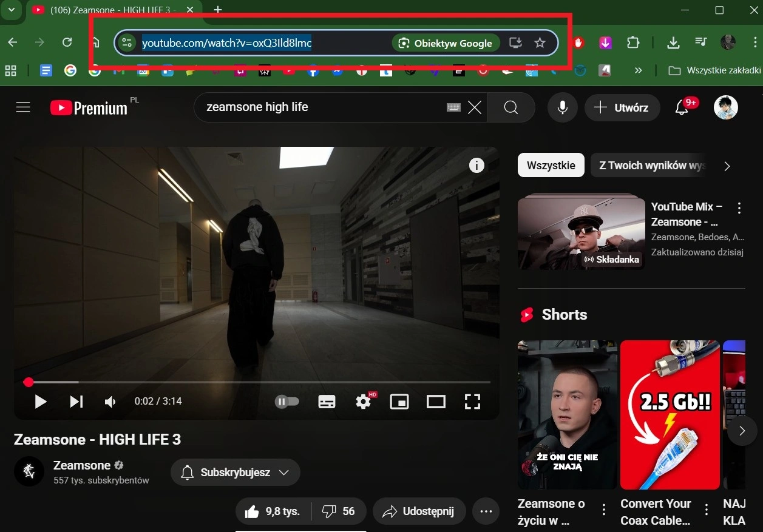Open the Convert Your Coax Cable Short

[x=670, y=415]
